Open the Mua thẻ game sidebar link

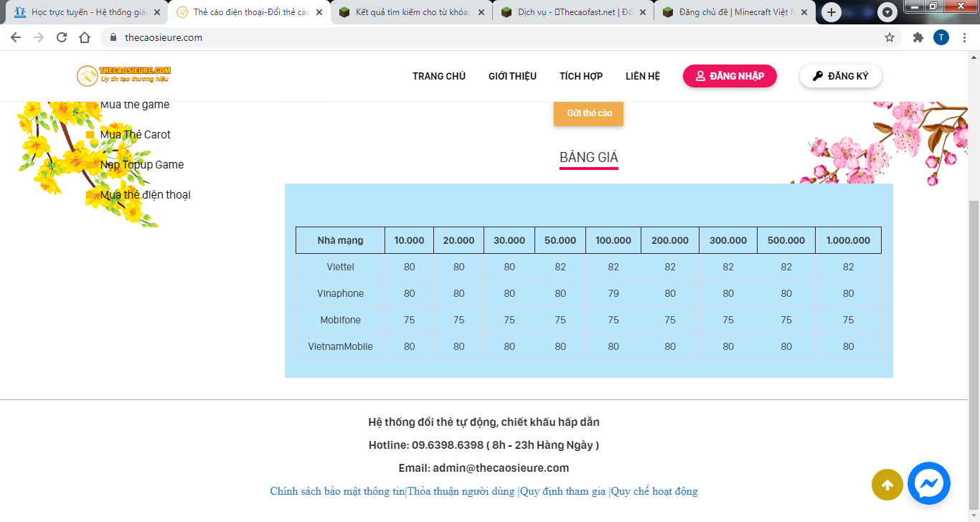[135, 105]
